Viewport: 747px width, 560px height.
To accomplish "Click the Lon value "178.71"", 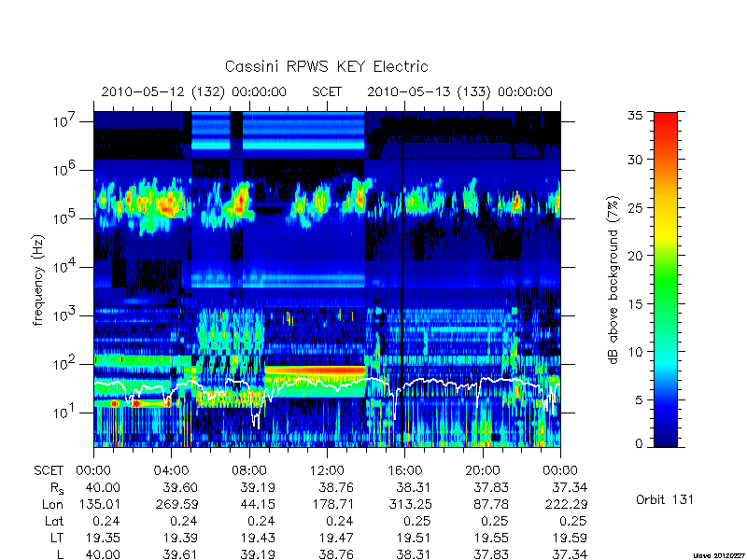I will coord(332,504).
